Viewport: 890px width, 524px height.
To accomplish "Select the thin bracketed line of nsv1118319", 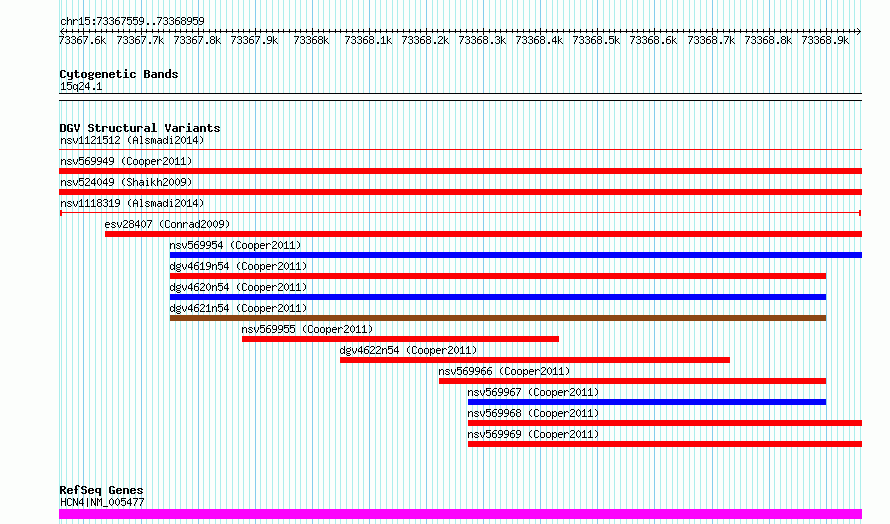I will [460, 213].
